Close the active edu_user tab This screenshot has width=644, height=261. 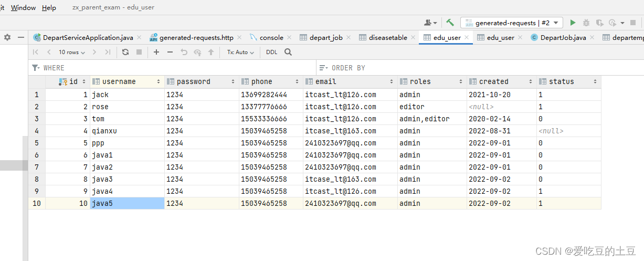(467, 38)
